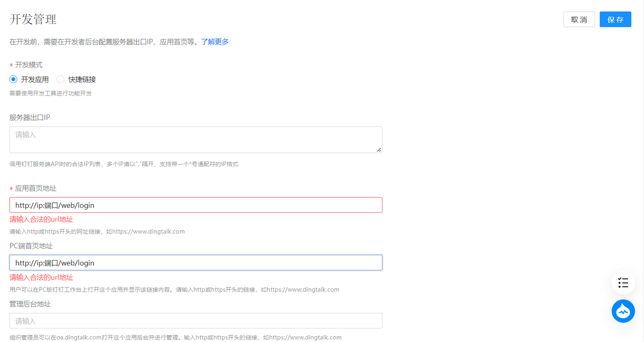
Task: Click the 开发管理 page heading
Action: tap(33, 19)
